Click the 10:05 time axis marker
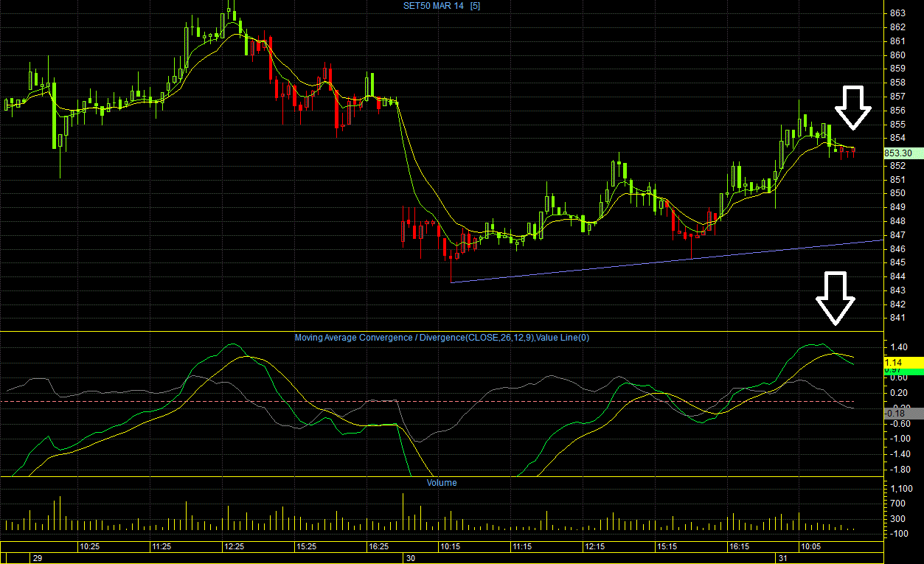The image size is (924, 564). pos(811,547)
